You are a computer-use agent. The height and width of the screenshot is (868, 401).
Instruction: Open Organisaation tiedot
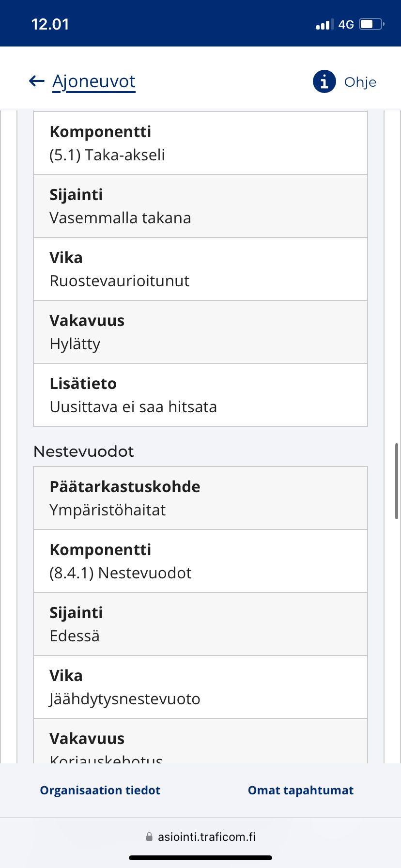pos(100,790)
